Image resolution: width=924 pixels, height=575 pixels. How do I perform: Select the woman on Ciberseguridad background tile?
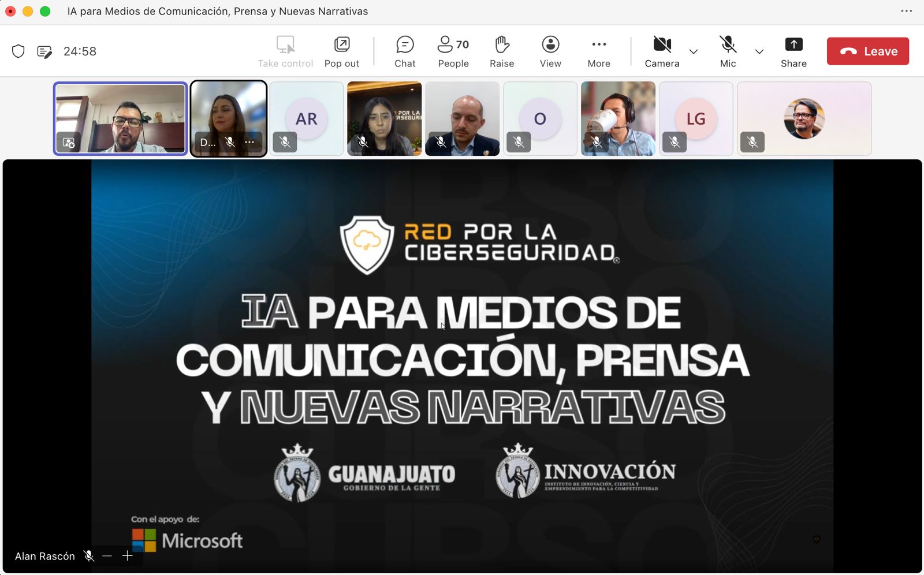tap(384, 118)
